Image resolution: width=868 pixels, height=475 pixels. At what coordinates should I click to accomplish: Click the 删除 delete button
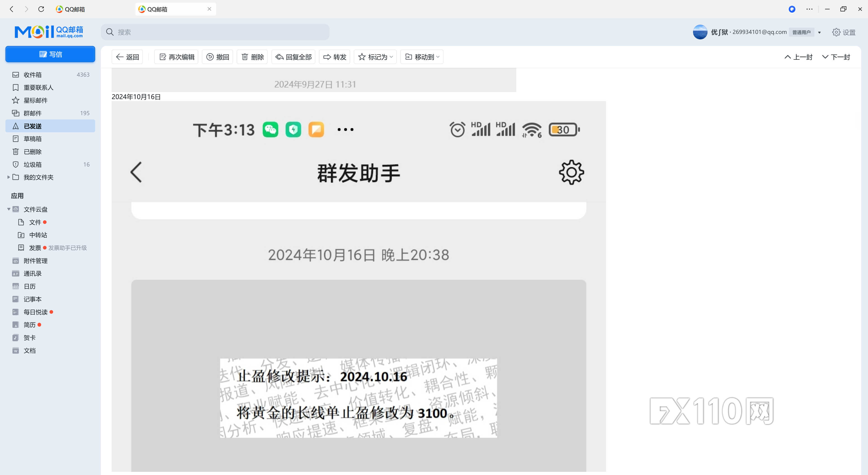click(x=252, y=57)
